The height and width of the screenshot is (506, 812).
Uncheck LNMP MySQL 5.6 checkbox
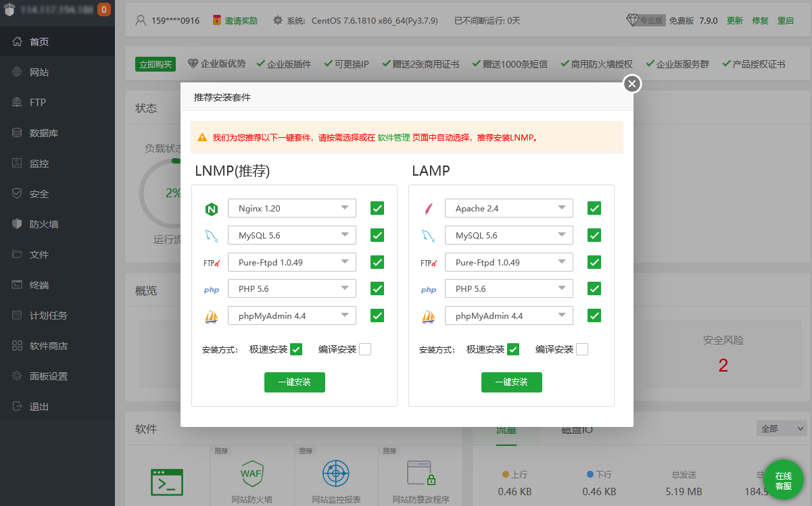tap(377, 235)
